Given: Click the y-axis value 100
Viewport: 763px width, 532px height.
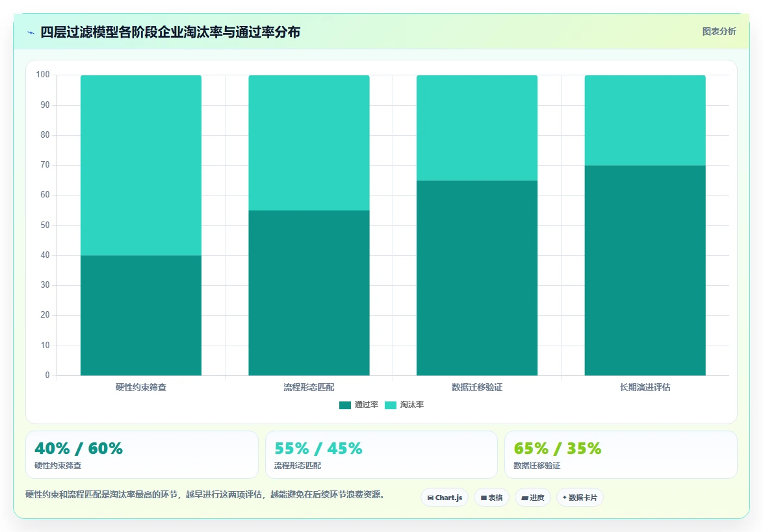Looking at the screenshot, I should [43, 75].
